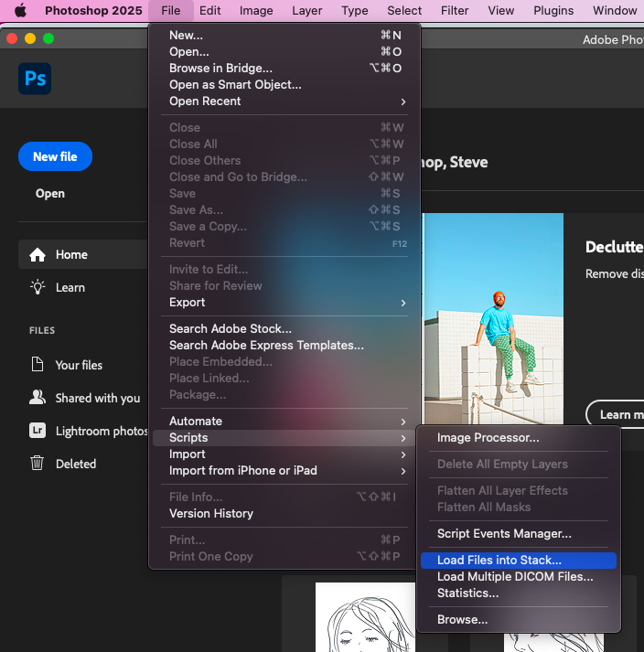This screenshot has width=644, height=652.
Task: Choose Load Files into Stack
Action: click(x=499, y=561)
